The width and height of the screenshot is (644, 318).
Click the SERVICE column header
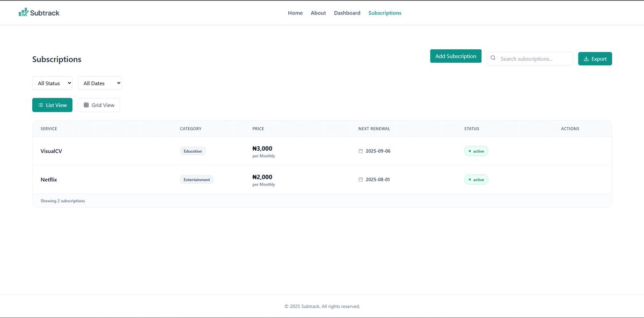tap(49, 129)
